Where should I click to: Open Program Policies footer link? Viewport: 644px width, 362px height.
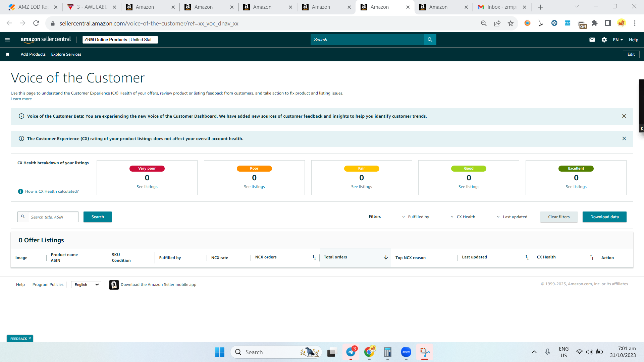point(48,285)
